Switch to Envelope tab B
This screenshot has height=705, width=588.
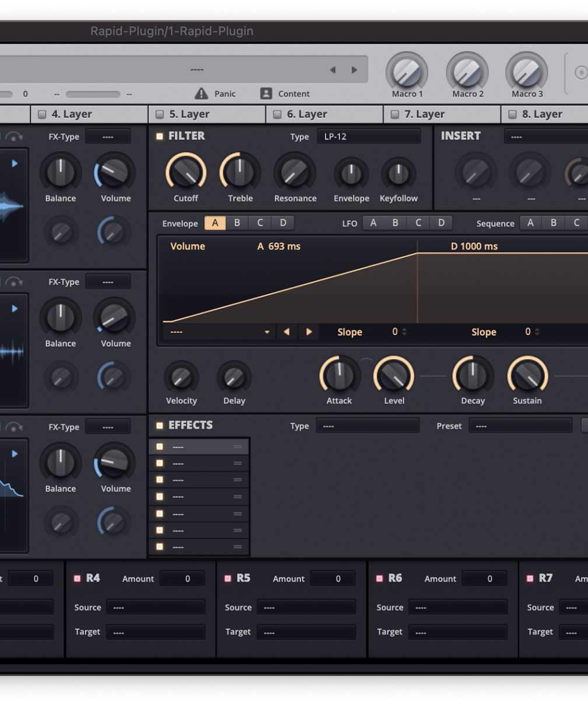click(x=237, y=223)
